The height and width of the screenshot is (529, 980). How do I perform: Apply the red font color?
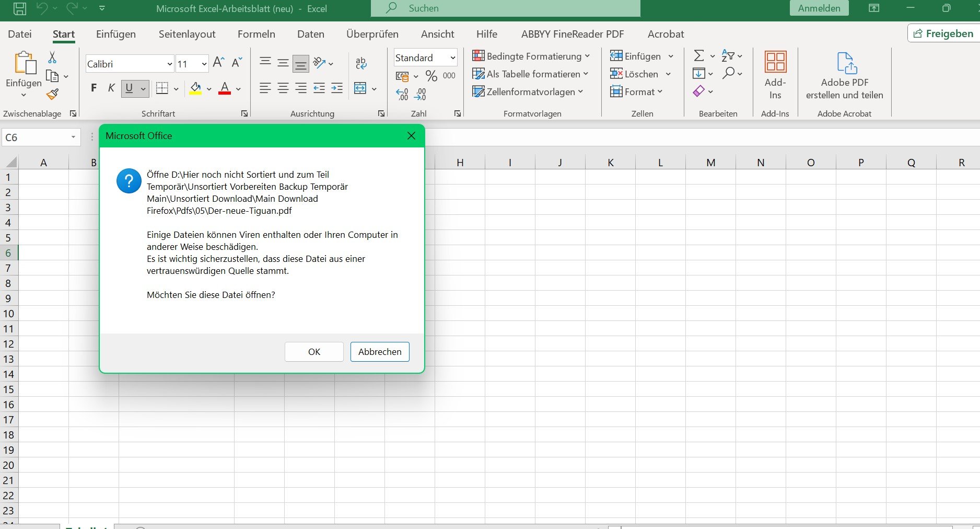pos(225,88)
